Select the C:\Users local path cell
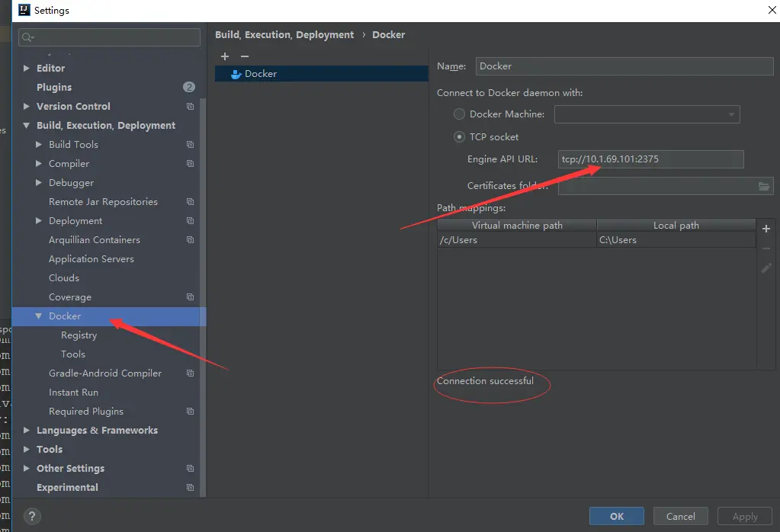780x532 pixels. point(676,240)
